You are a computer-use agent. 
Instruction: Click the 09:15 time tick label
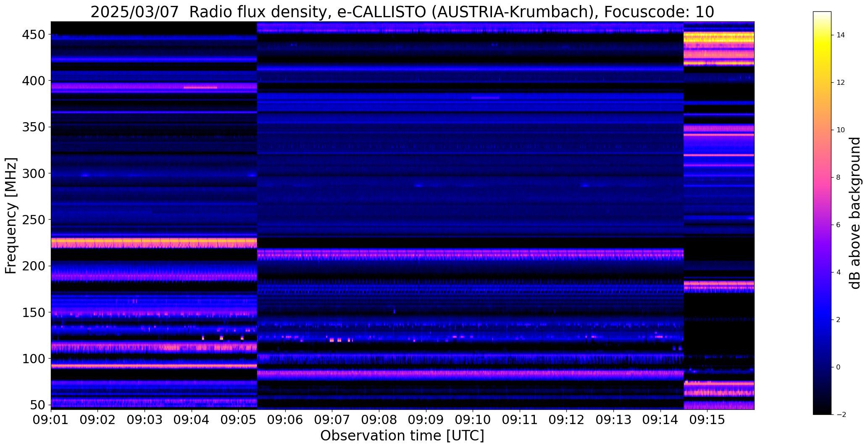[708, 419]
